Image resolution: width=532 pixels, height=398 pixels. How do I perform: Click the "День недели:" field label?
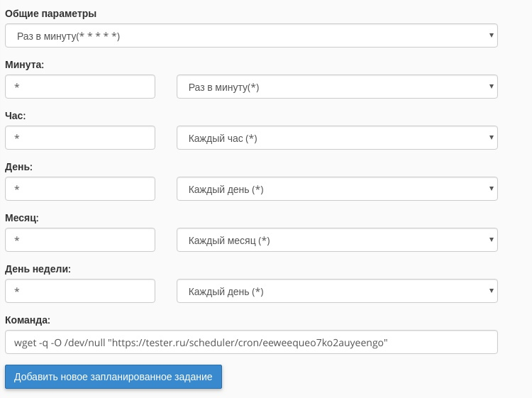(x=38, y=269)
